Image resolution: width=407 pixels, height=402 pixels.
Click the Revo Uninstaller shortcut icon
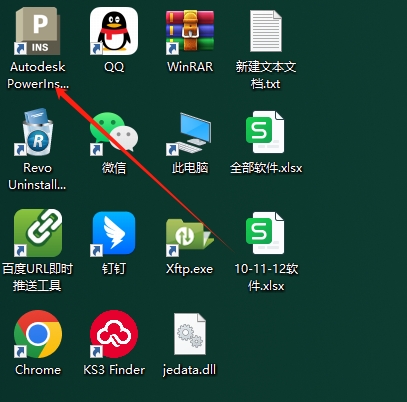coord(38,132)
